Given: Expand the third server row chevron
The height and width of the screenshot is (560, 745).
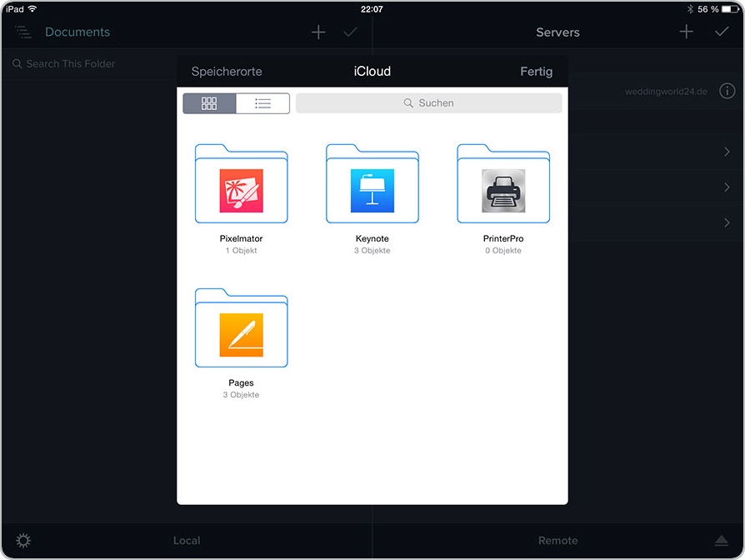Looking at the screenshot, I should click(x=727, y=222).
